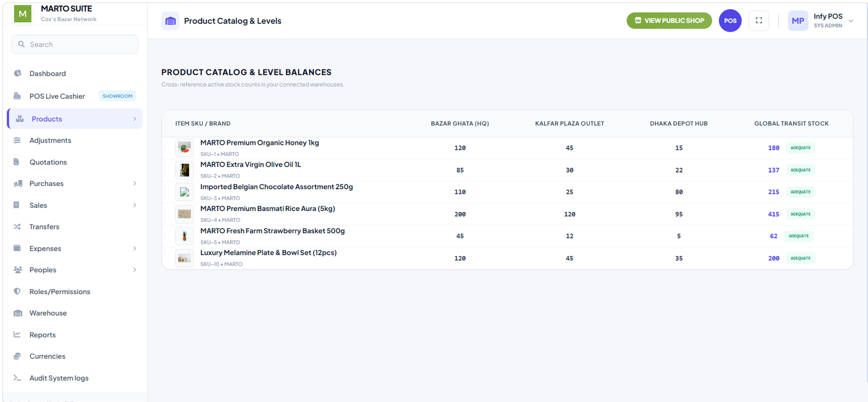Click the Expenses wallet icon

[x=17, y=248]
